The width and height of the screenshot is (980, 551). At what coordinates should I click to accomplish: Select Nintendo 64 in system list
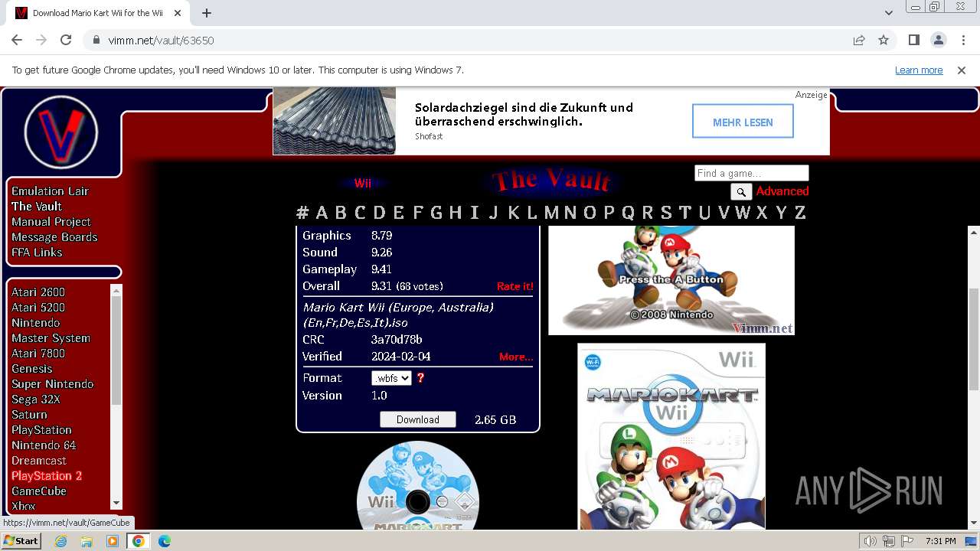[44, 445]
